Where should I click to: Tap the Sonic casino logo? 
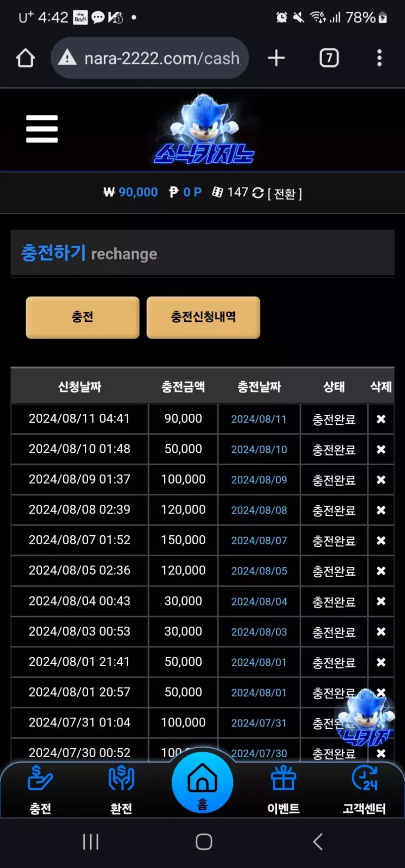(x=204, y=130)
